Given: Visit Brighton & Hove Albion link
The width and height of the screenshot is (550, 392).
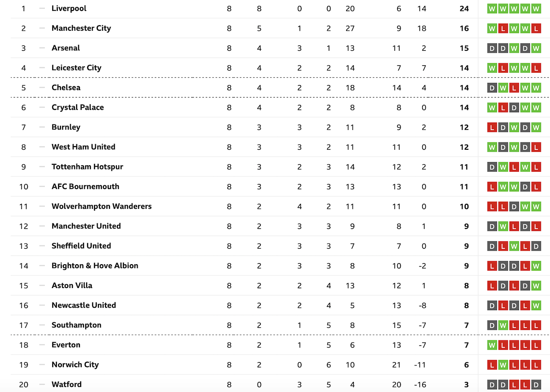Looking at the screenshot, I should click(x=95, y=266).
